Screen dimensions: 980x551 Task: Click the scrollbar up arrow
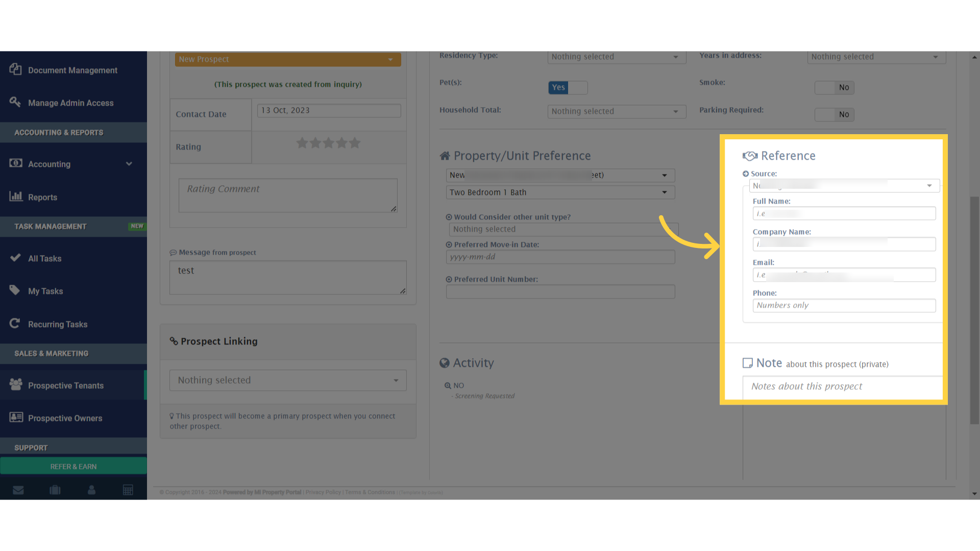tap(974, 57)
